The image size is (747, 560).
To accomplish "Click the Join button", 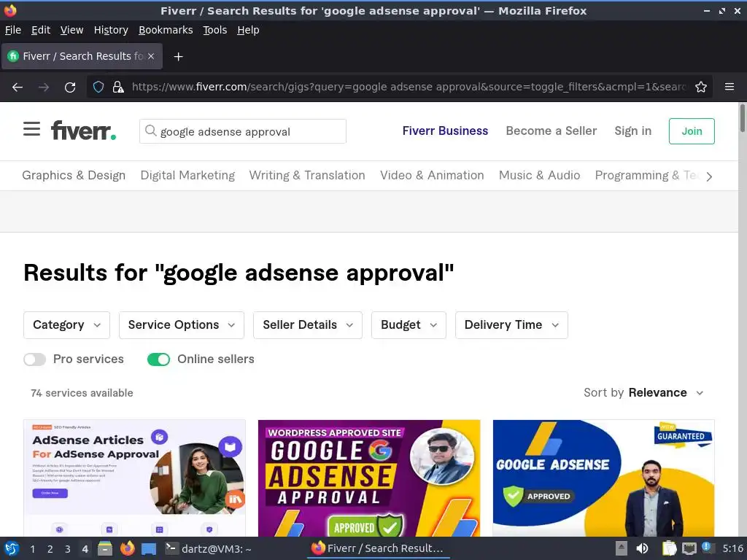I will (x=692, y=131).
